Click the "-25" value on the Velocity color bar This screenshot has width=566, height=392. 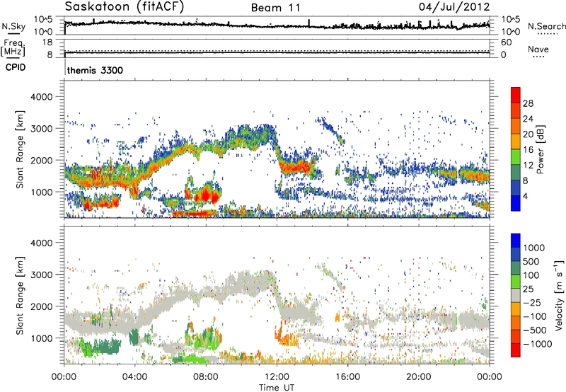point(532,303)
